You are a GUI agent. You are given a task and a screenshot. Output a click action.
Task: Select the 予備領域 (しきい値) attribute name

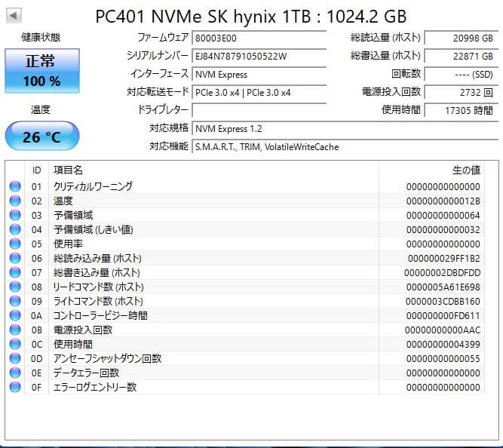pos(93,229)
